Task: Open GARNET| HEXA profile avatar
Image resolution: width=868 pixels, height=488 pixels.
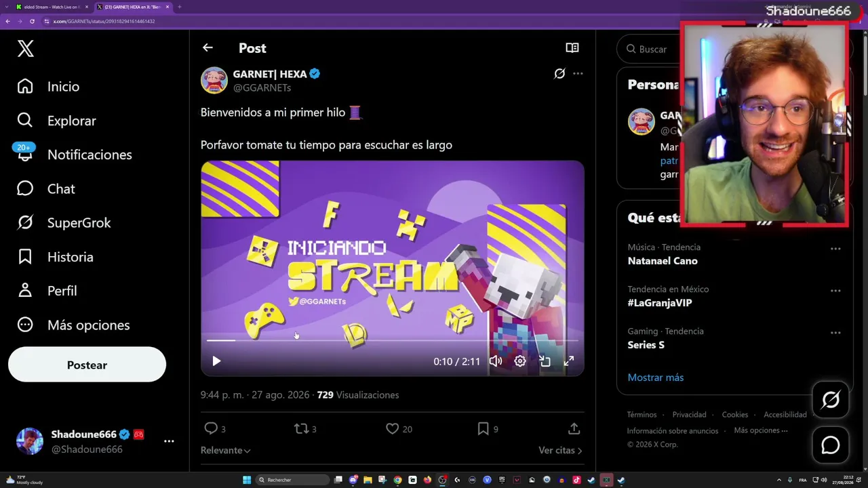Action: pyautogui.click(x=214, y=80)
